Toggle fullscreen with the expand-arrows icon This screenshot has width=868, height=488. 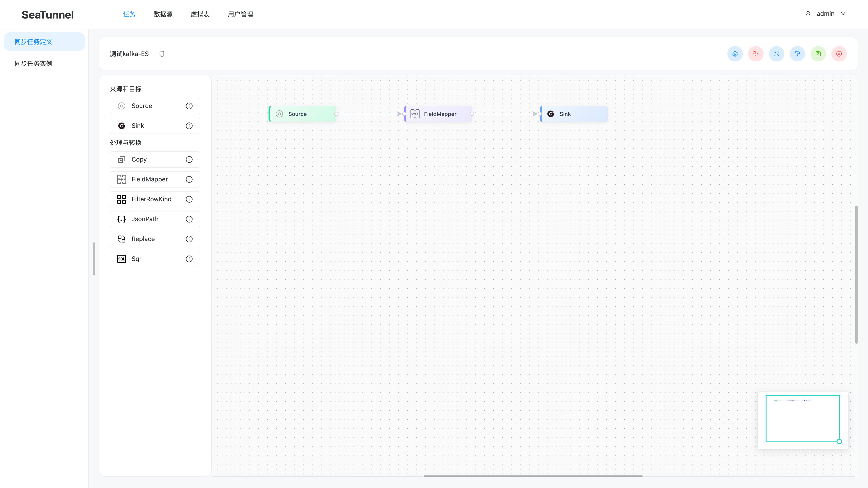click(x=777, y=54)
